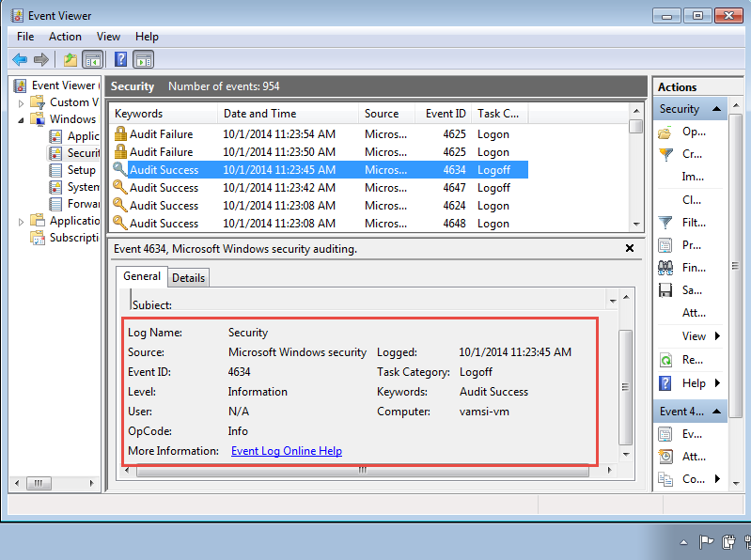Select the Forwarded Events log in tree
This screenshot has height=560, width=751.
pyautogui.click(x=74, y=204)
